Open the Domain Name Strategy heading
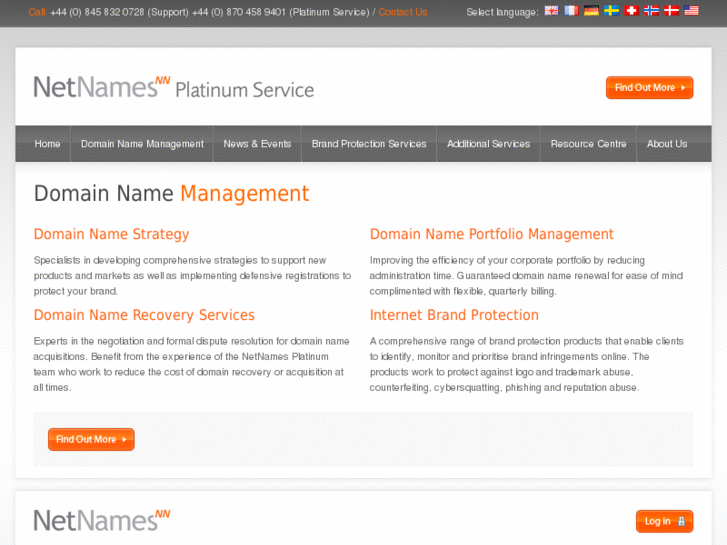This screenshot has width=727, height=545. pos(111,234)
